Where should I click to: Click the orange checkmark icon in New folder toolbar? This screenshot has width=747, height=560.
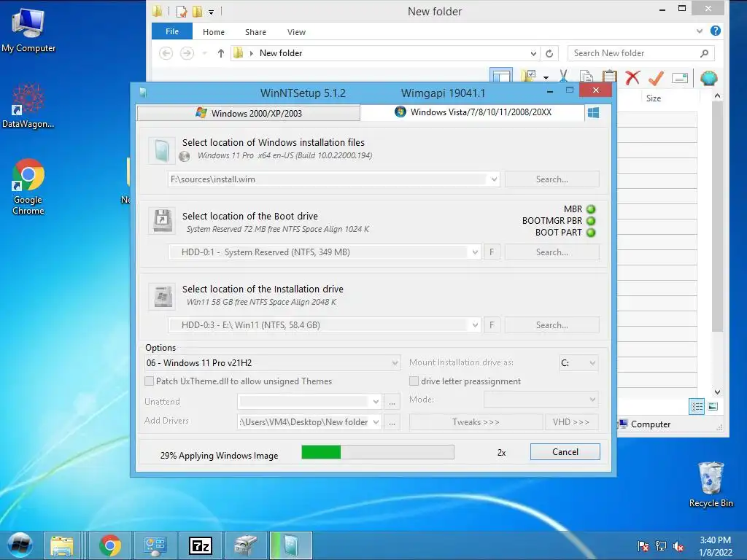coord(656,77)
